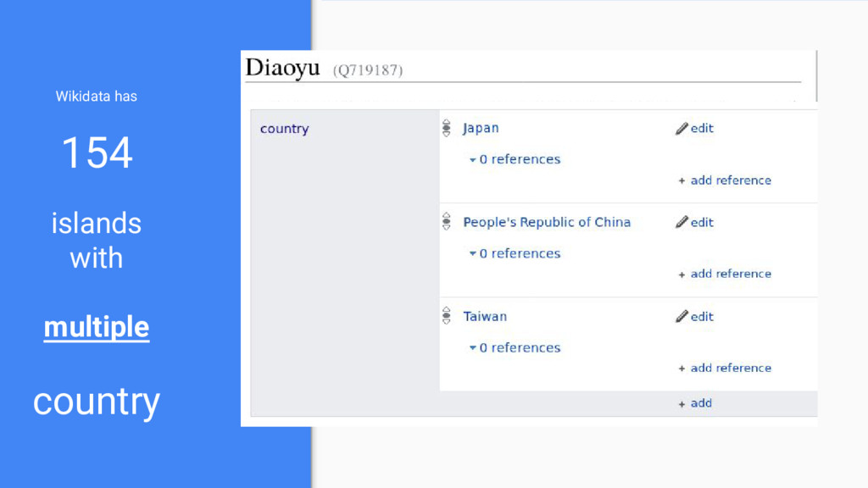Open the country property link
Image resolution: width=868 pixels, height=488 pixels.
click(x=284, y=129)
